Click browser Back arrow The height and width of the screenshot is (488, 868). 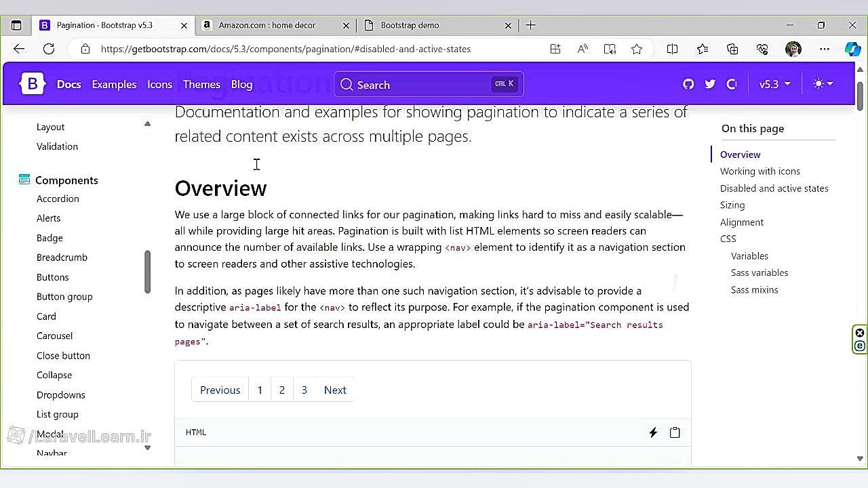pyautogui.click(x=19, y=49)
